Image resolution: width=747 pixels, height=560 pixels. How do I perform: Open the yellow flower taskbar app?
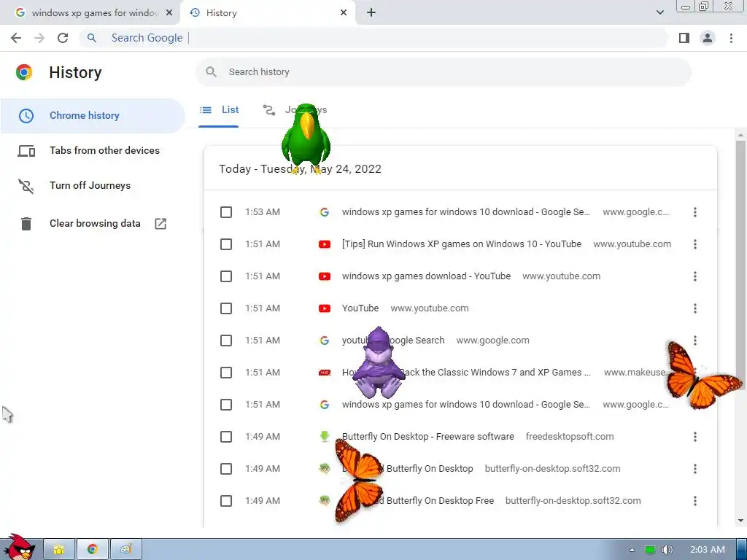(59, 550)
